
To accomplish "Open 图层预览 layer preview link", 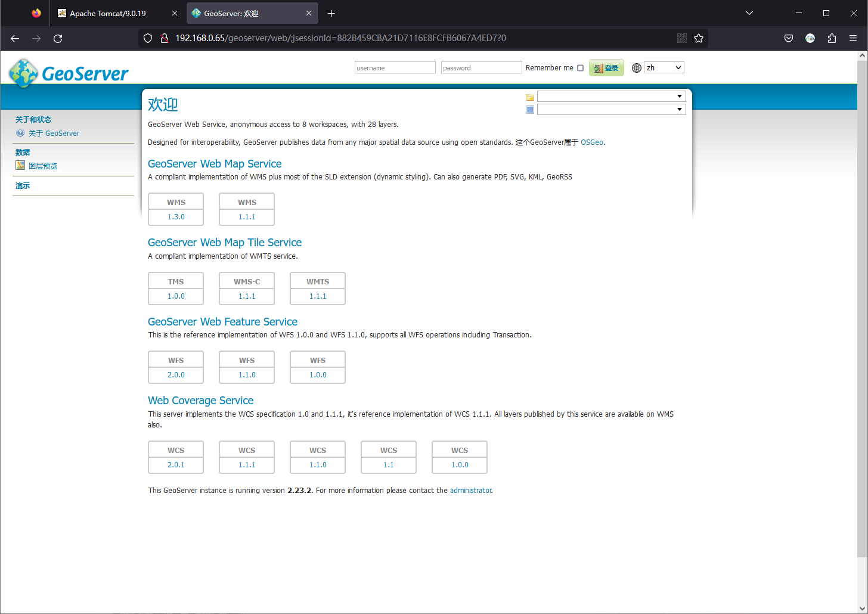I will pos(43,166).
